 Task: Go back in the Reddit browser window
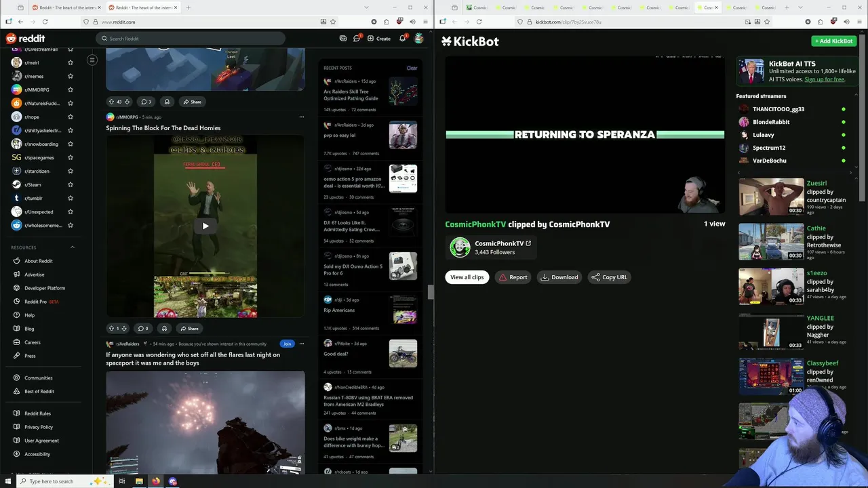20,22
